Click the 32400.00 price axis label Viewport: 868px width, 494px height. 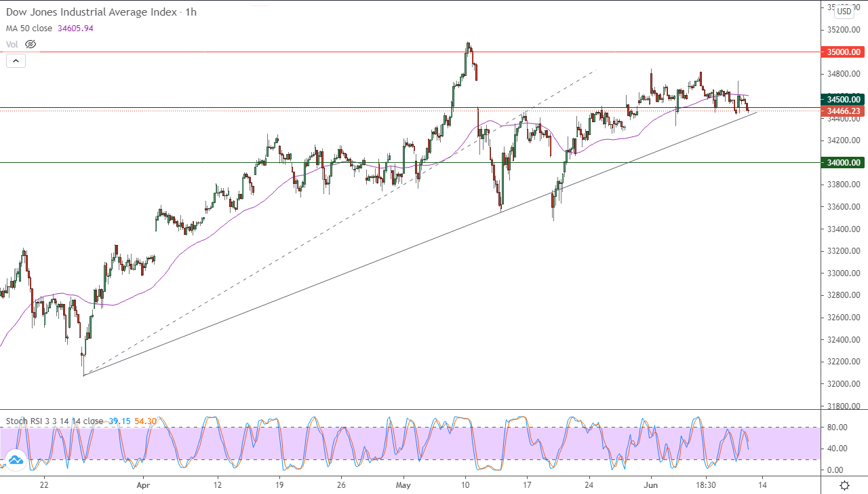(x=844, y=340)
